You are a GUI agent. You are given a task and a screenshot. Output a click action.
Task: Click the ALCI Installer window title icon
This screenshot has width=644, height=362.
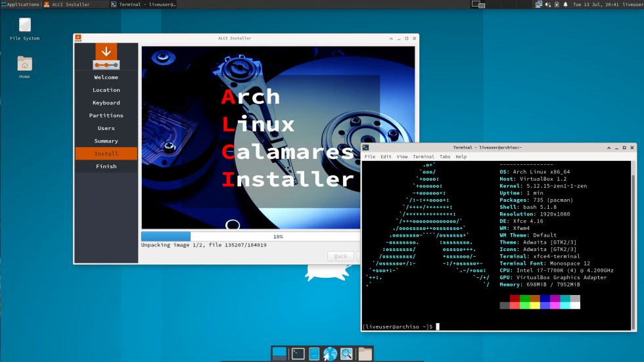click(x=78, y=37)
